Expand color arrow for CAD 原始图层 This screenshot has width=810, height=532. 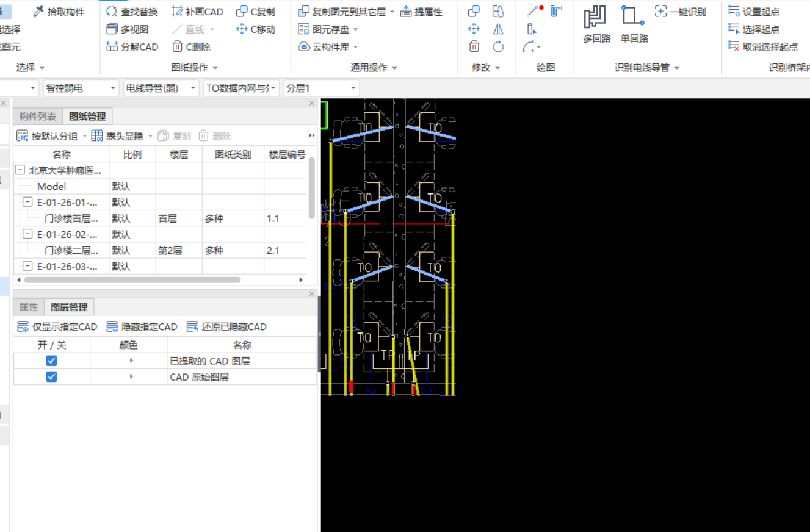(131, 376)
